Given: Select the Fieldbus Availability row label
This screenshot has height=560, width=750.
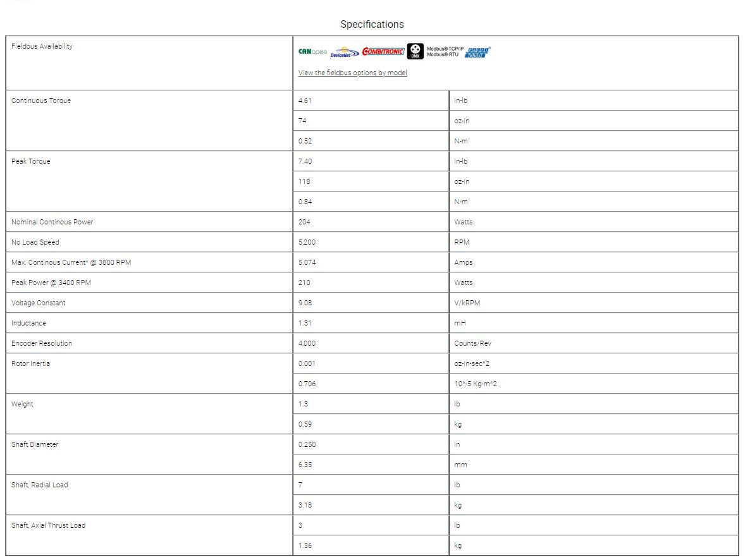Looking at the screenshot, I should 42,46.
